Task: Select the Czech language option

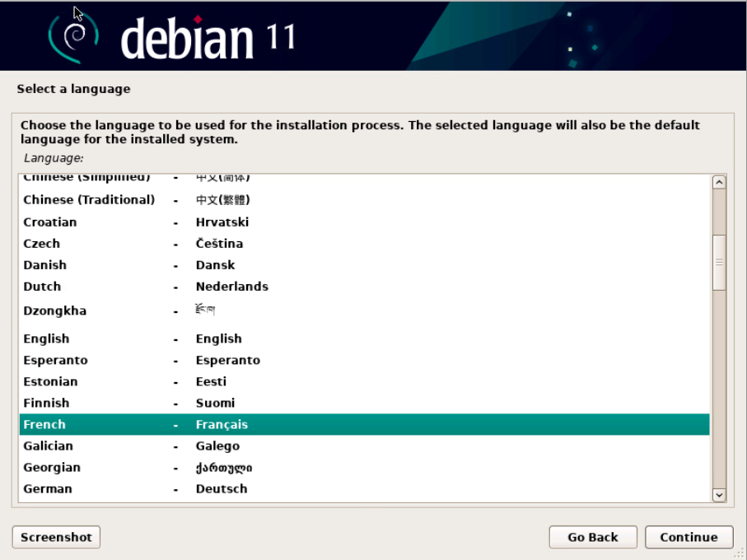Action: coord(41,244)
